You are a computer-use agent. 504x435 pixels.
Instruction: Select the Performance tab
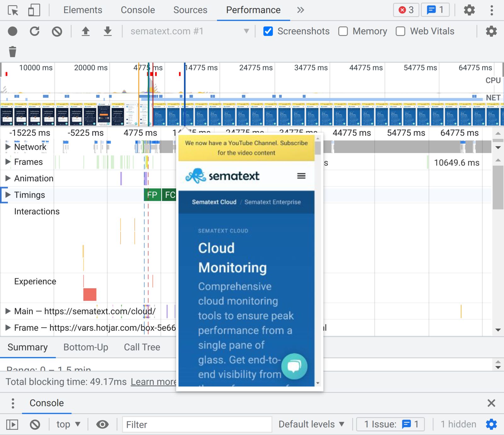coord(253,10)
